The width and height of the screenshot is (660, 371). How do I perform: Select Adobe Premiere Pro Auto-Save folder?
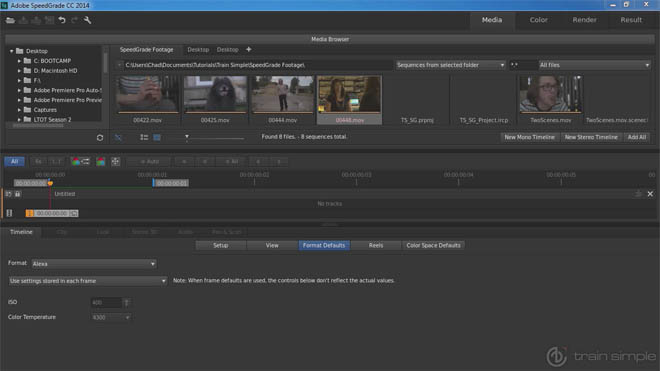pos(67,90)
